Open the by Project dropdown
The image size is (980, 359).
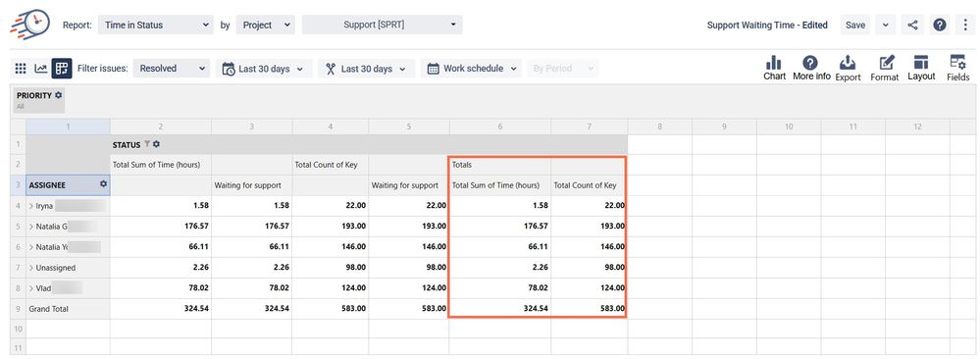[265, 26]
